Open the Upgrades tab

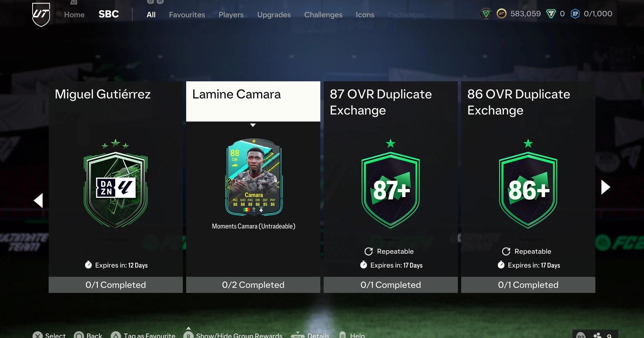click(x=274, y=15)
